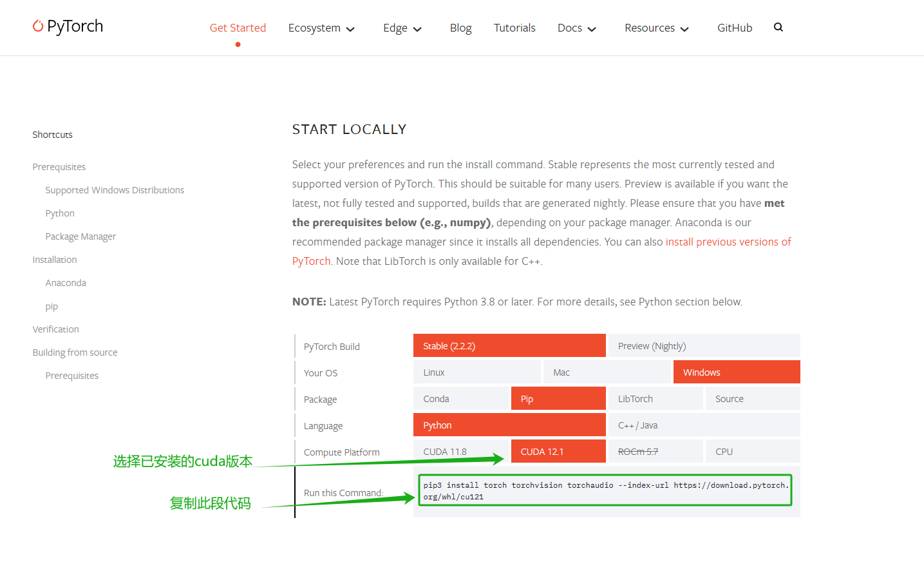Click the Your OS row label

(321, 373)
